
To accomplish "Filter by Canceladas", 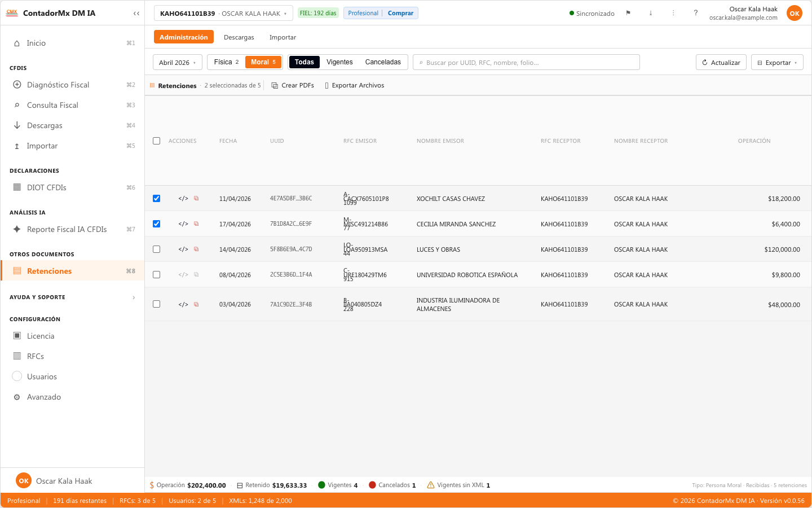I will pyautogui.click(x=383, y=62).
